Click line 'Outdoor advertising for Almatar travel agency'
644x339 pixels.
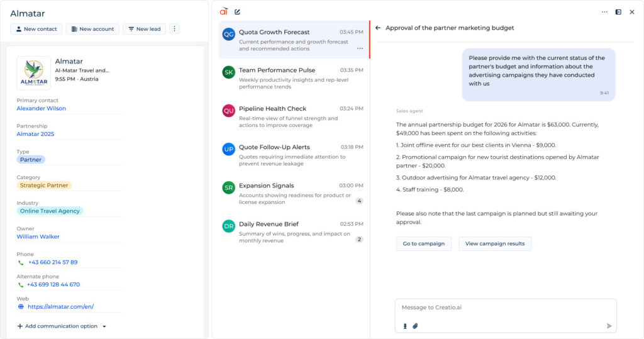[476, 177]
